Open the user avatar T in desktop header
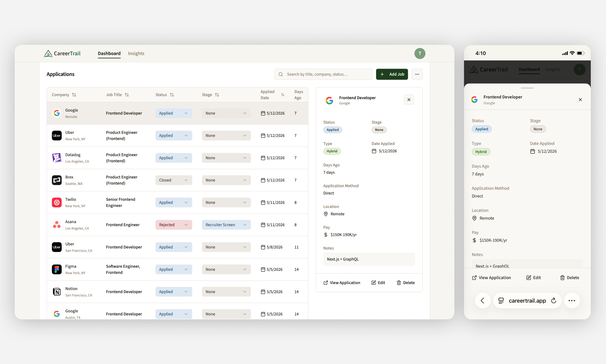This screenshot has height=364, width=606. click(x=420, y=53)
